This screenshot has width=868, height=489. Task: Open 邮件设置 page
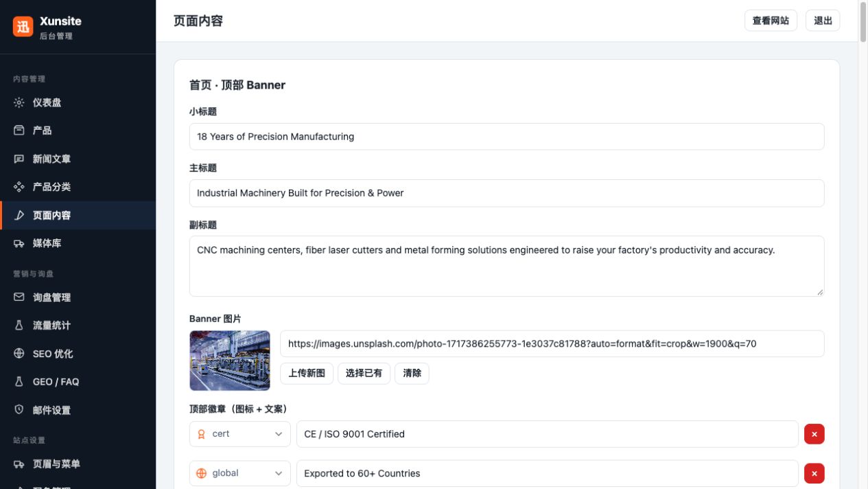click(x=78, y=410)
